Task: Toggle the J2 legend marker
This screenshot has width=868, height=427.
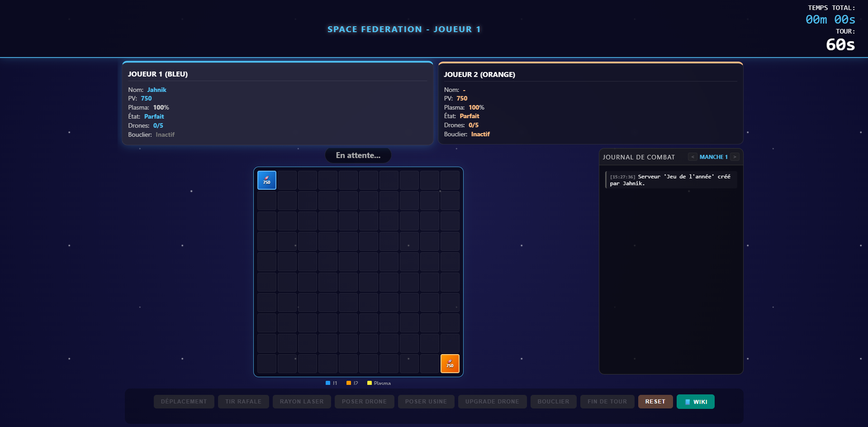Action: (x=349, y=383)
